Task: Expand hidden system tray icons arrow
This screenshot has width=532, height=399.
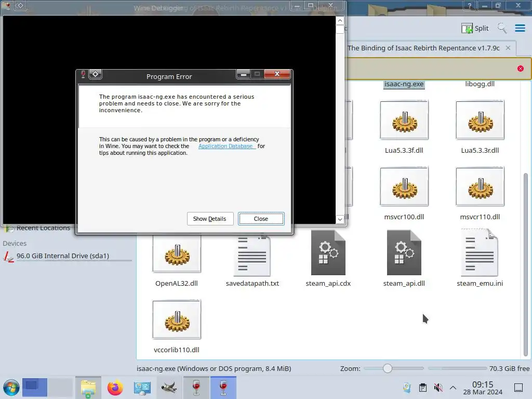Action: [x=453, y=388]
